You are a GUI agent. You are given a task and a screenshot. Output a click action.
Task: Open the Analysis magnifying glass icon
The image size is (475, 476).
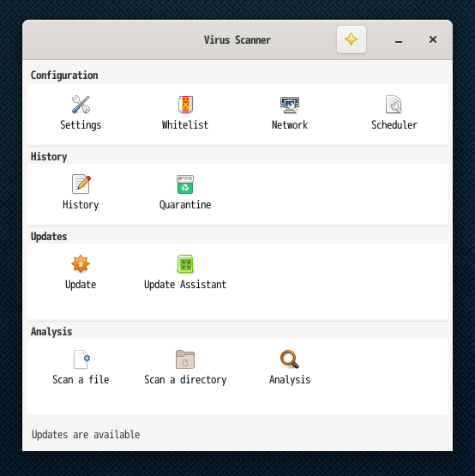(290, 359)
